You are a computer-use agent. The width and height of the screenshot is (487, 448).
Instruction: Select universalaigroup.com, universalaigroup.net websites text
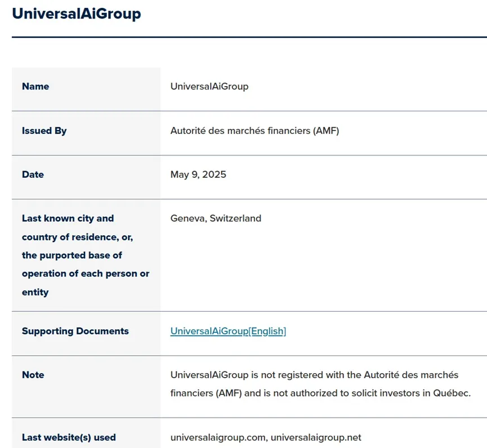click(266, 437)
